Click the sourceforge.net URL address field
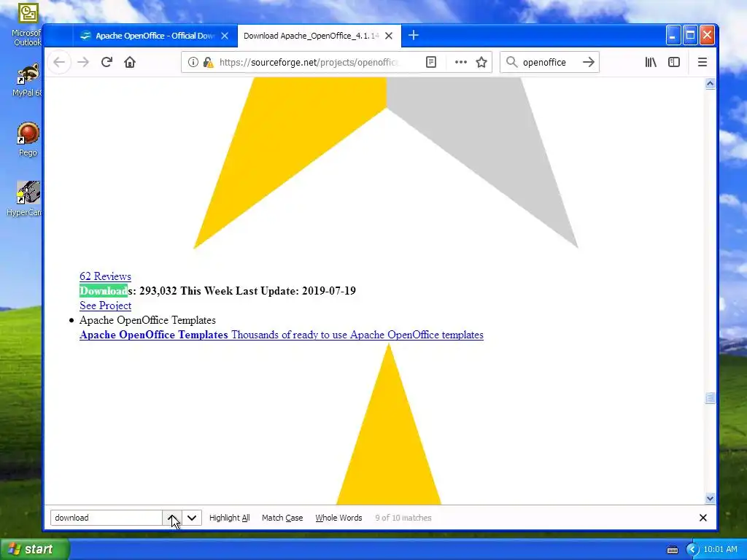747x560 pixels. point(309,63)
